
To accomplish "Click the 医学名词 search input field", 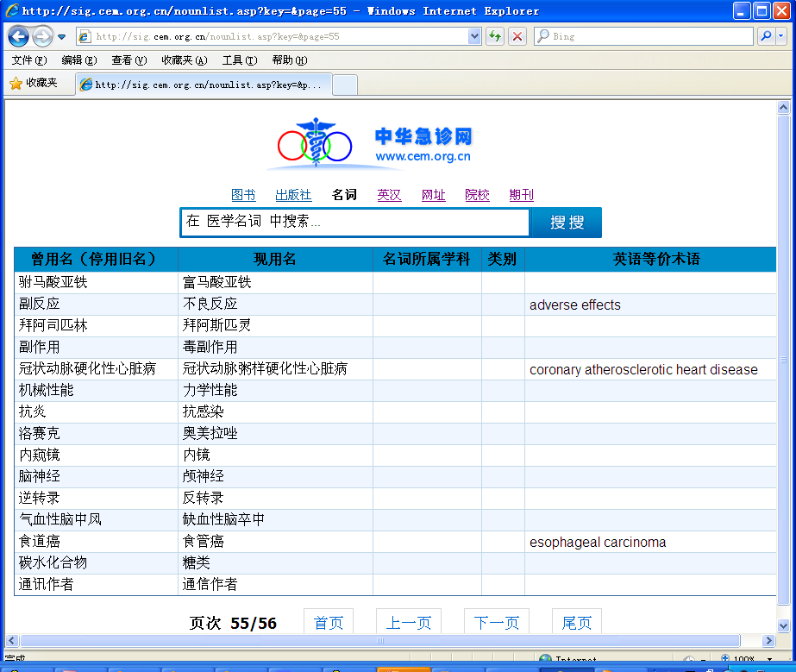I will pos(354,222).
